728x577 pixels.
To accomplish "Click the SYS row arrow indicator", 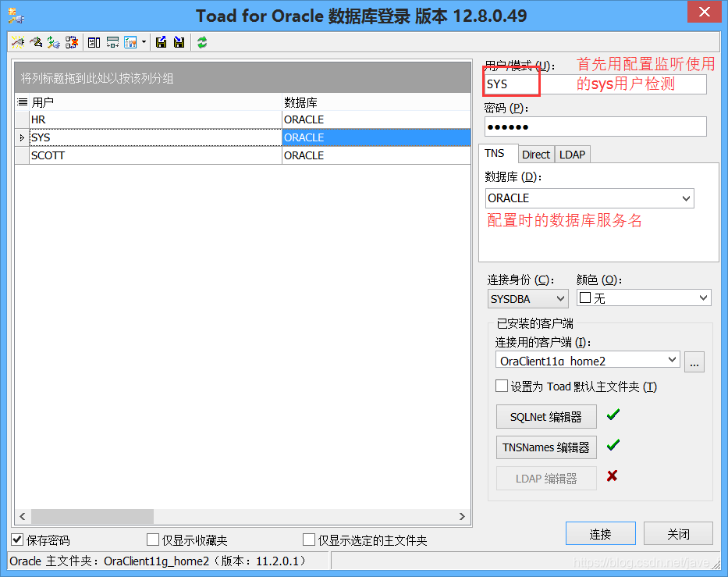I will (x=22, y=138).
